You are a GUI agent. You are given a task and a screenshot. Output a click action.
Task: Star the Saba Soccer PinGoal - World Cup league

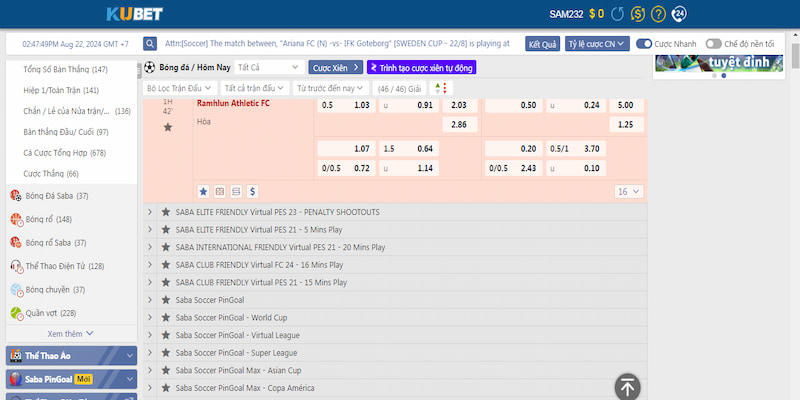(x=165, y=317)
